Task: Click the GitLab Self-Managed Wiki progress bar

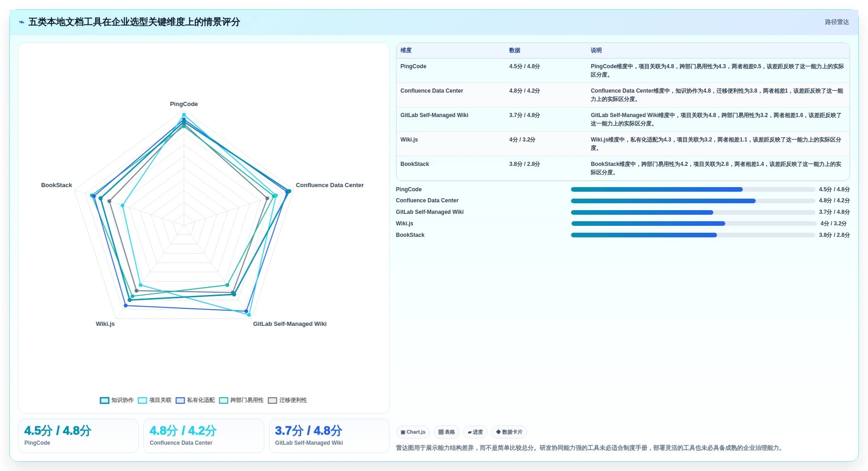Action: [693, 212]
